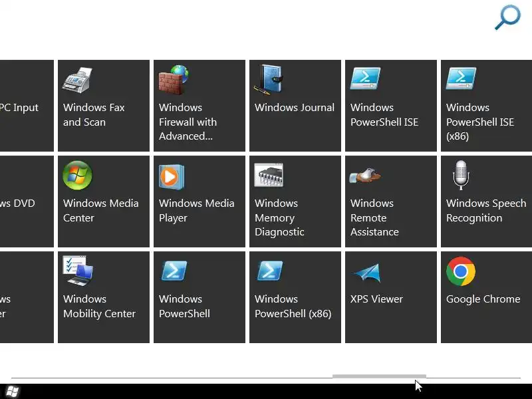
Task: Select the 'Windows Fax and Scan' label
Action: coord(94,114)
